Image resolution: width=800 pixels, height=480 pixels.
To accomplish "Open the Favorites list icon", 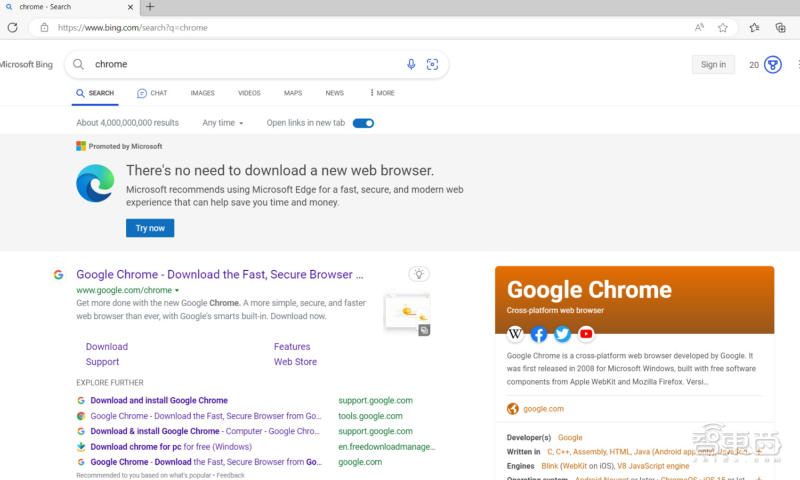I will [754, 28].
